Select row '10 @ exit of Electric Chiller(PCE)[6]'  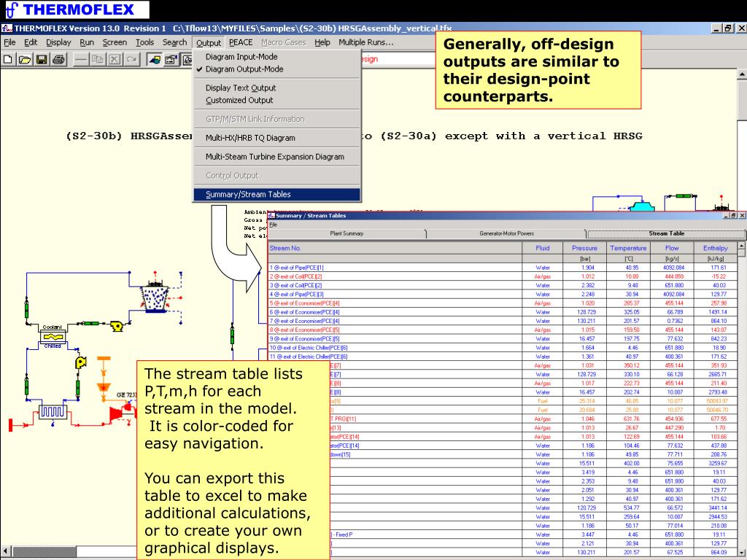tap(503, 348)
